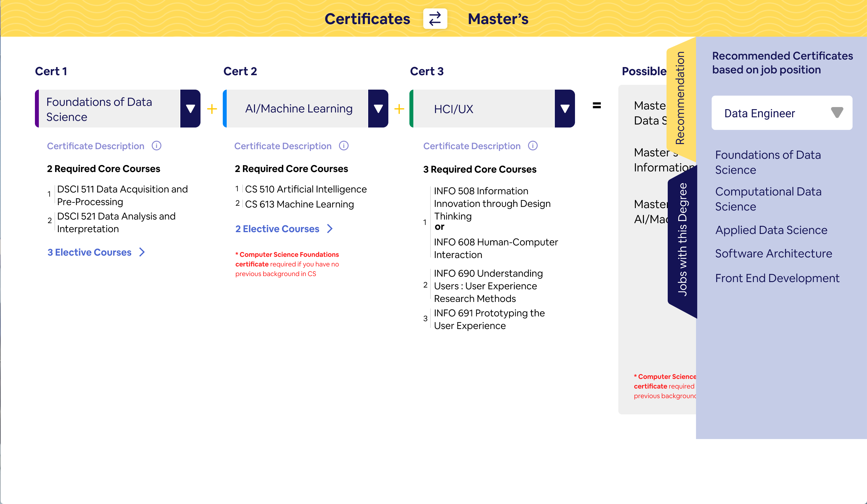Collapse the yellow Recommendation side tab
Image resolution: width=867 pixels, height=504 pixels.
(x=680, y=98)
